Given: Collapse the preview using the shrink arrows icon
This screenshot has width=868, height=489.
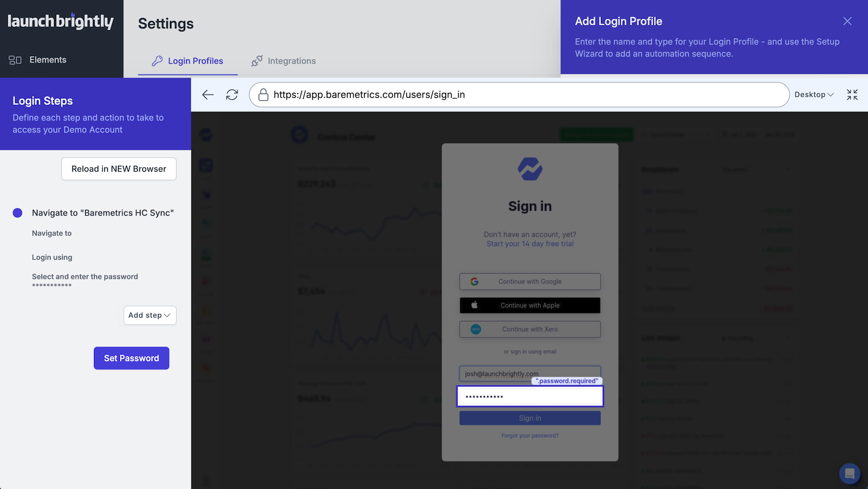Looking at the screenshot, I should click(x=852, y=95).
